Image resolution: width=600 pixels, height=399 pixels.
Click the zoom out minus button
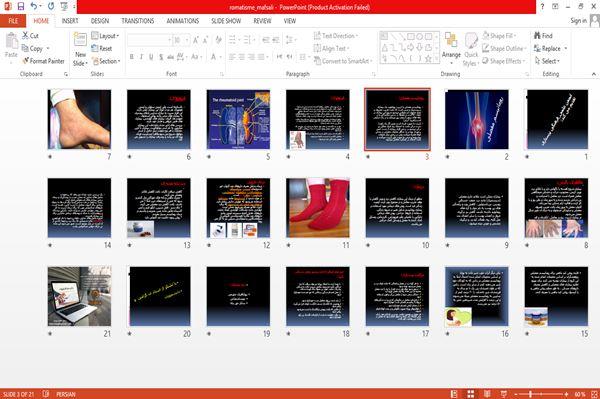tap(516, 394)
